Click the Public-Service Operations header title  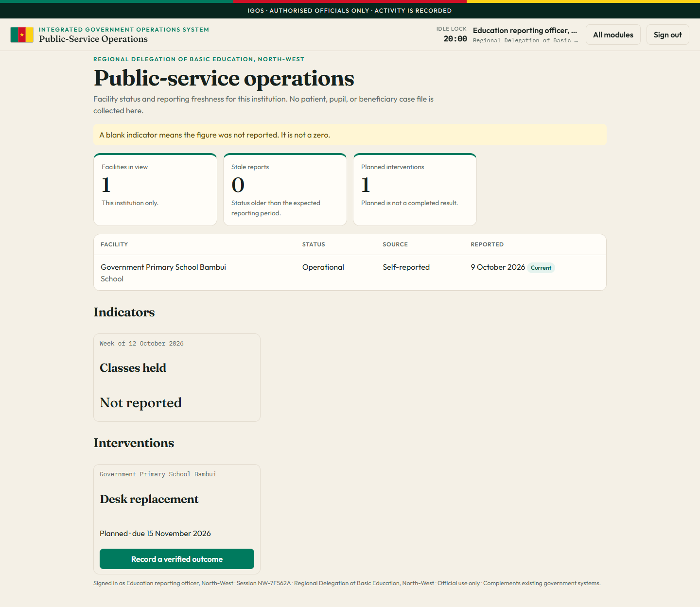click(93, 39)
